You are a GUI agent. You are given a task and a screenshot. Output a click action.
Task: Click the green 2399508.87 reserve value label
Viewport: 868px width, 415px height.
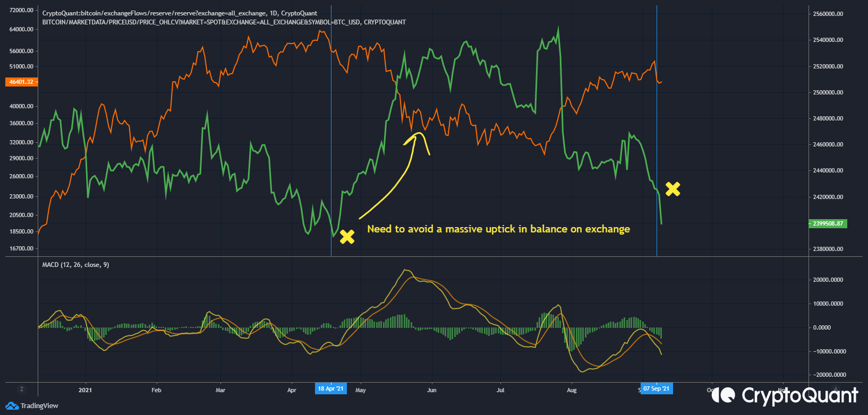pyautogui.click(x=828, y=223)
